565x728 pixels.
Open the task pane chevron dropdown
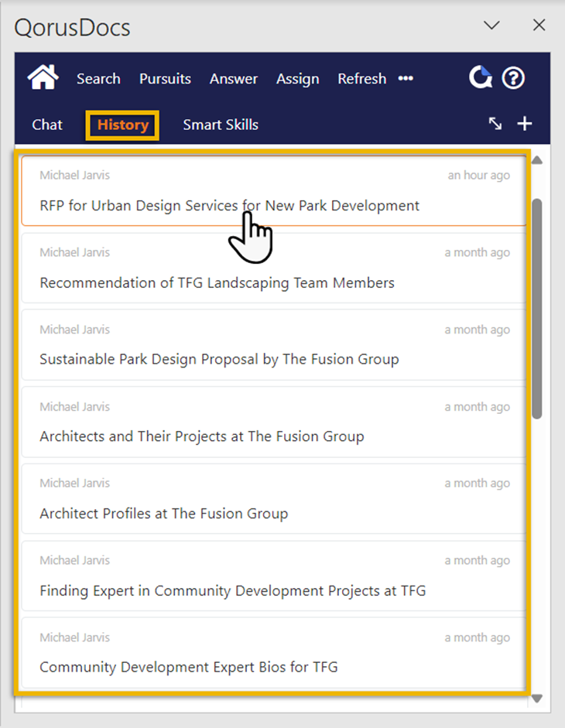coord(491,25)
